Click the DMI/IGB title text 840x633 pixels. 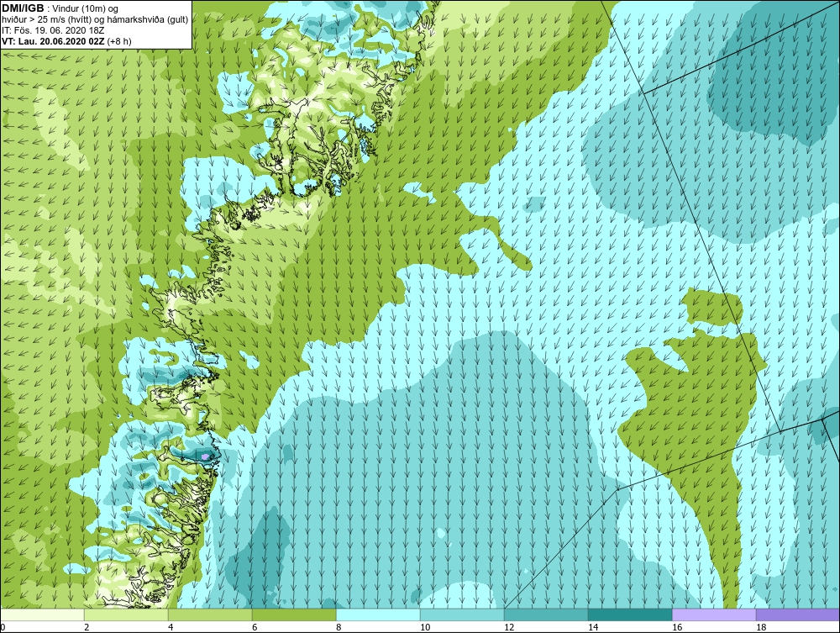coord(24,8)
